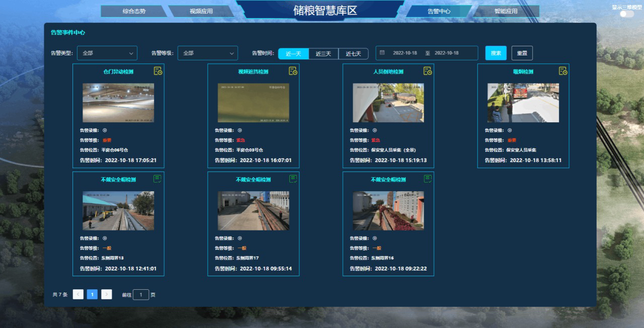The width and height of the screenshot is (644, 328).
Task: Click the 搜索 button
Action: tap(496, 53)
